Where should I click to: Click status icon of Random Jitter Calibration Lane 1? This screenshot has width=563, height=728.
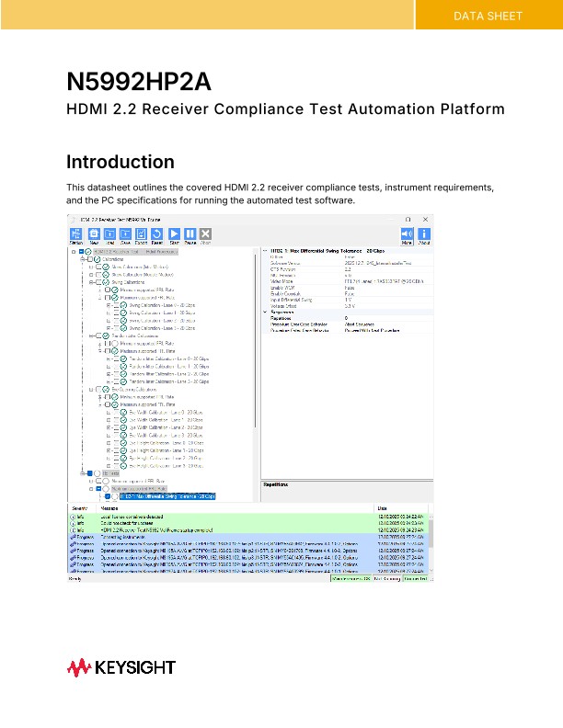[x=123, y=367]
